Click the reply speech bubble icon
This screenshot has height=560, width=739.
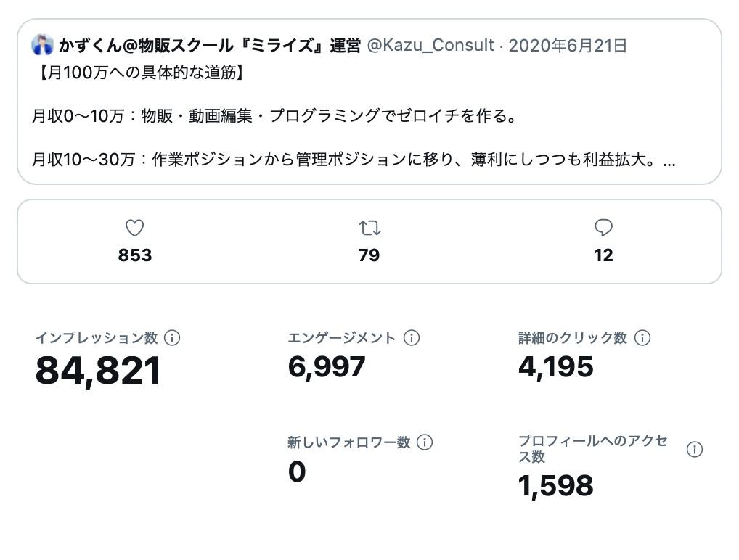(x=603, y=228)
